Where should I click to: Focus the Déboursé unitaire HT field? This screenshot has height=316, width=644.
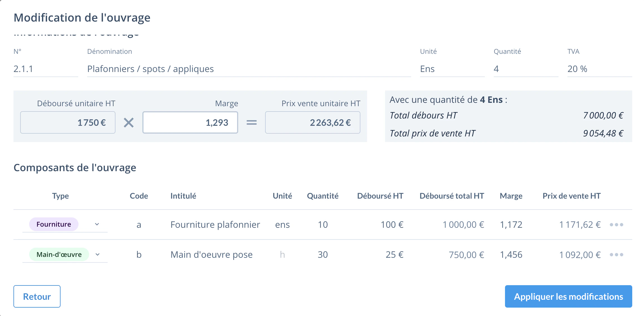[68, 122]
